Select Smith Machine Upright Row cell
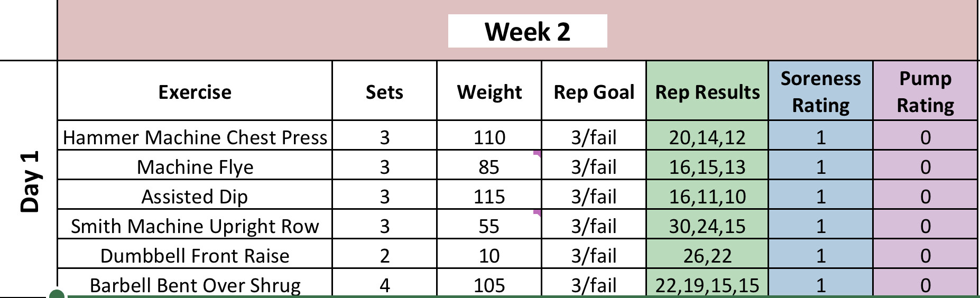Image resolution: width=980 pixels, height=298 pixels. [x=195, y=226]
